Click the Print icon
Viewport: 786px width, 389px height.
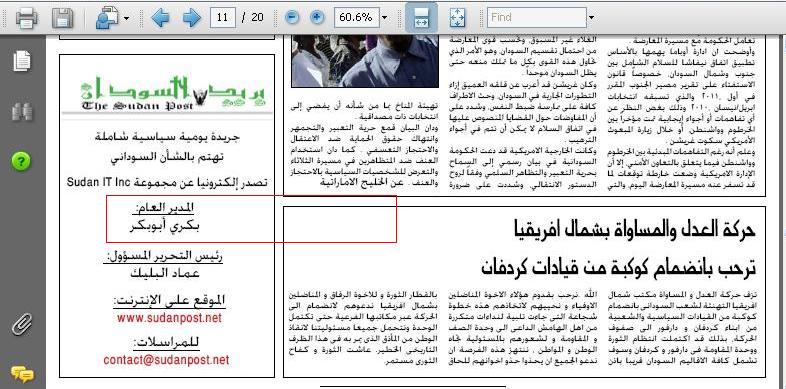(27, 18)
